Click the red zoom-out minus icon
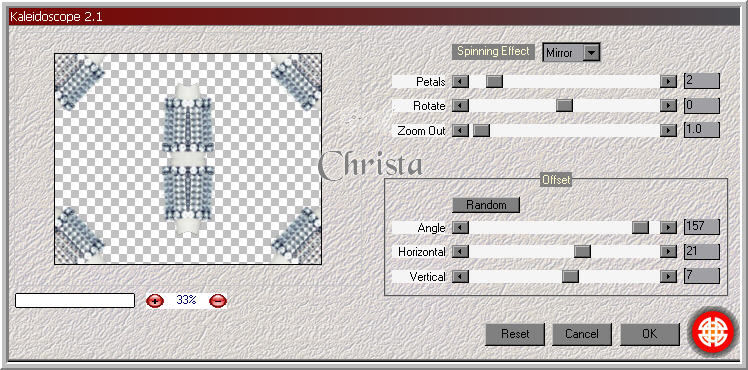This screenshot has height=370, width=748. point(218,300)
